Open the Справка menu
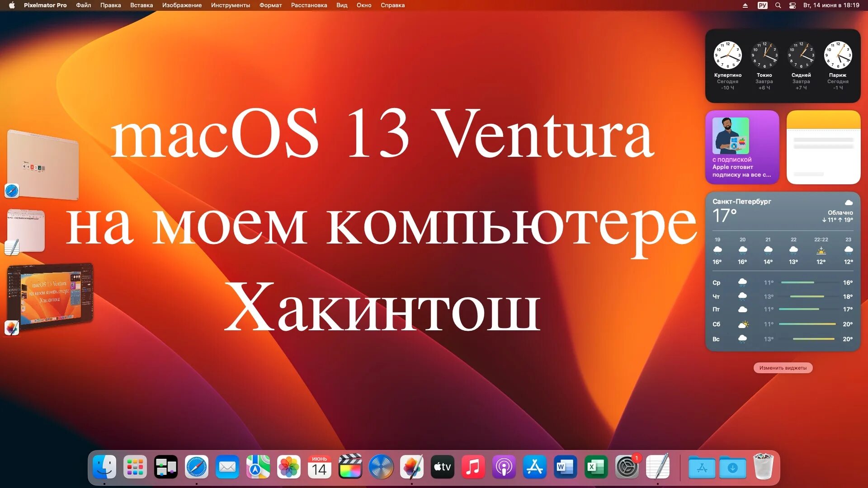This screenshot has width=868, height=488. coord(393,5)
